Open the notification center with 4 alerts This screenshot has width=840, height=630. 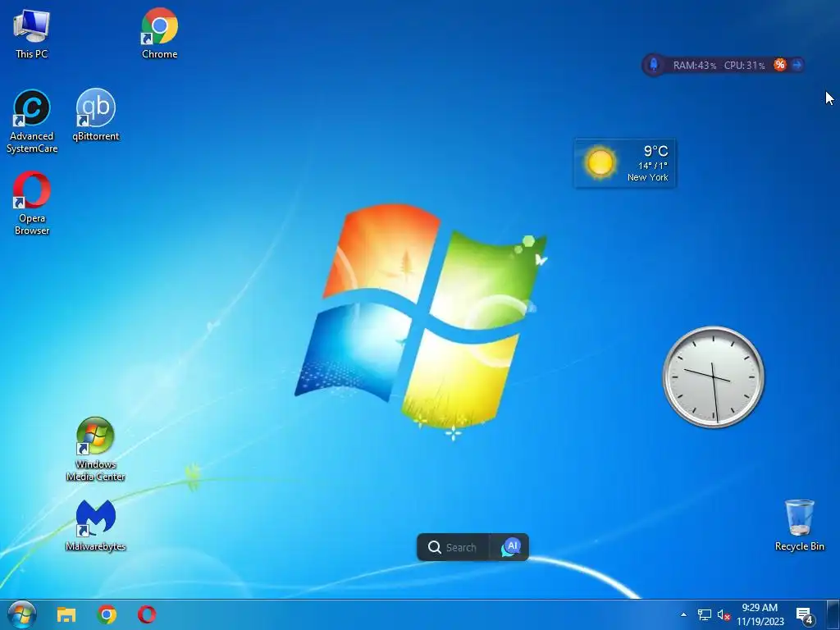805,615
